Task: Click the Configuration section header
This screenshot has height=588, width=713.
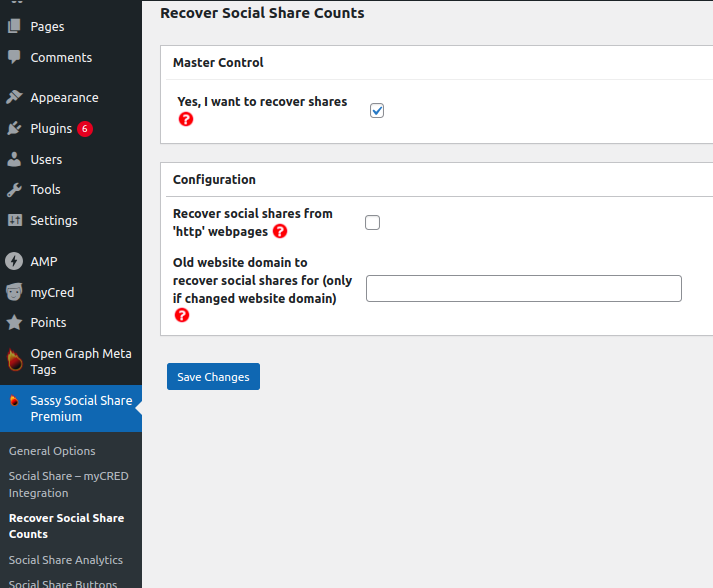Action: (214, 179)
